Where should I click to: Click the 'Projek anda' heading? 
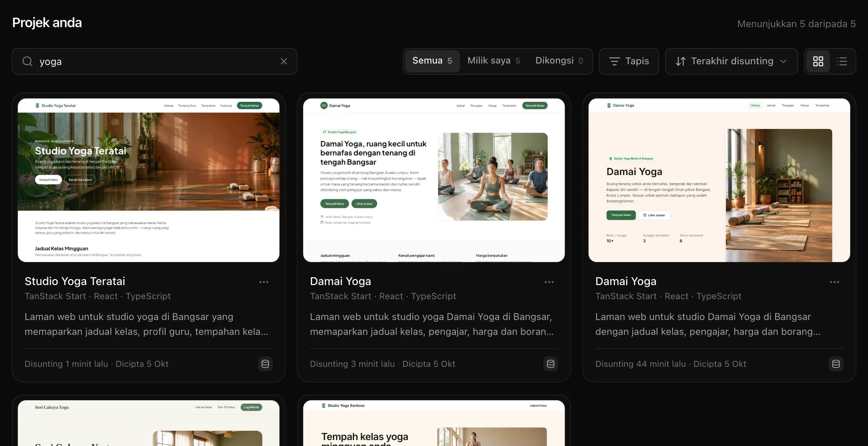(47, 23)
